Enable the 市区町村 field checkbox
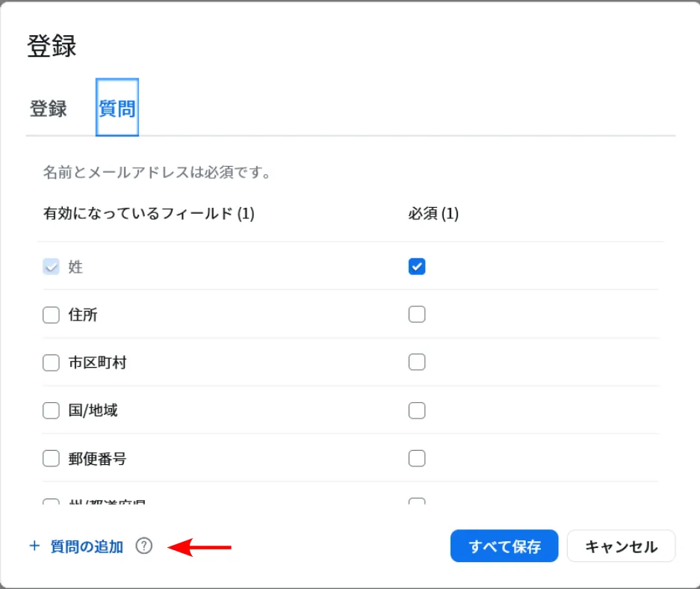Viewport: 700px width, 589px height. (51, 363)
